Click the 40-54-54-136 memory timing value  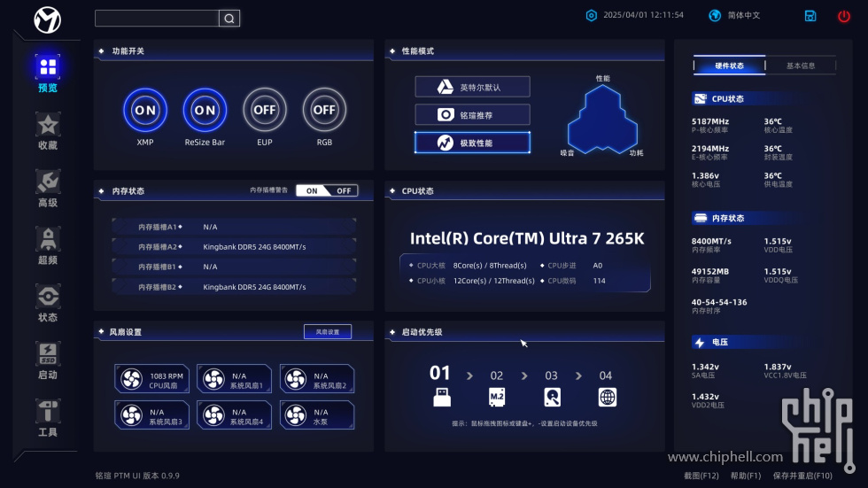(719, 302)
